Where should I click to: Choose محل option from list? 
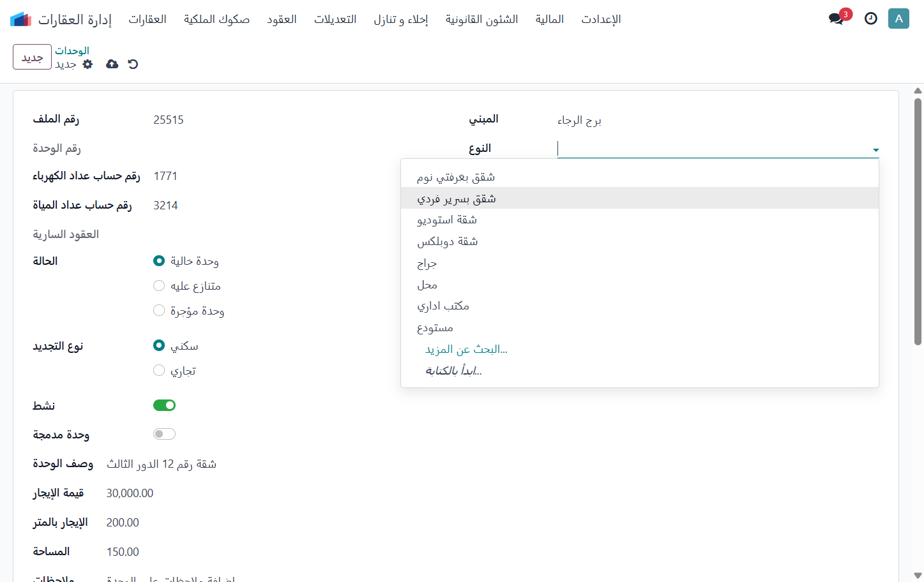pos(640,285)
